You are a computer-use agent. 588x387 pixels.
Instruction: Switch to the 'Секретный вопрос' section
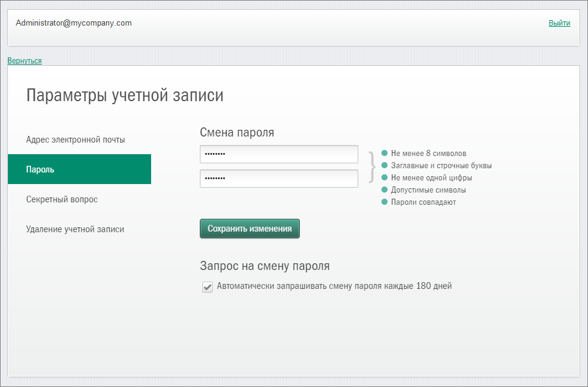coord(62,199)
